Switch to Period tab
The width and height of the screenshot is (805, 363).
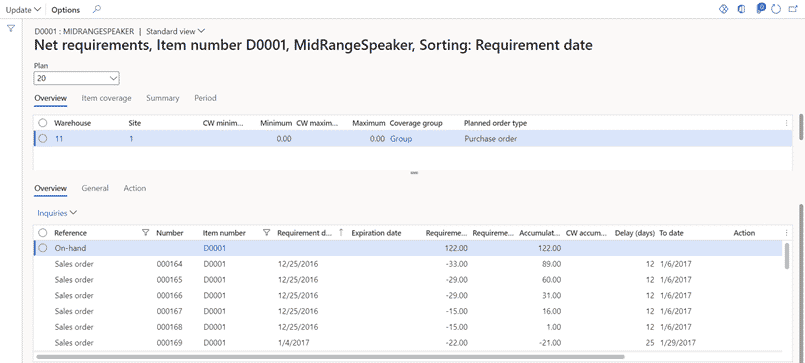pos(205,98)
